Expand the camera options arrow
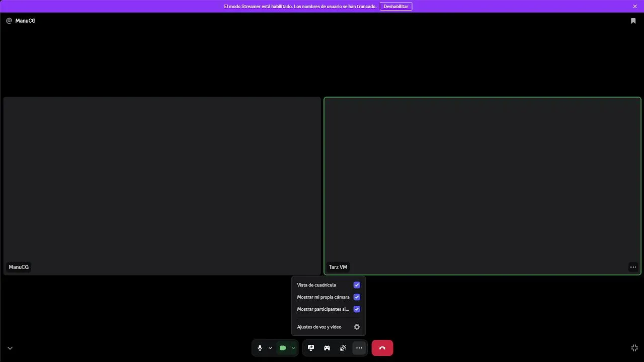 click(293, 348)
